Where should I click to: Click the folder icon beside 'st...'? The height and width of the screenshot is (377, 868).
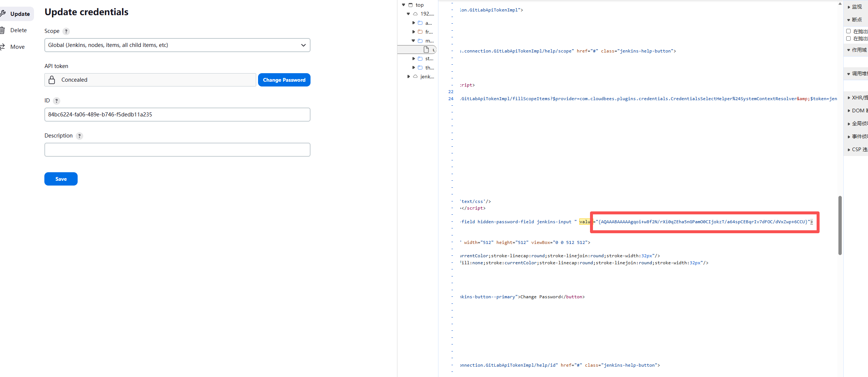[420, 58]
